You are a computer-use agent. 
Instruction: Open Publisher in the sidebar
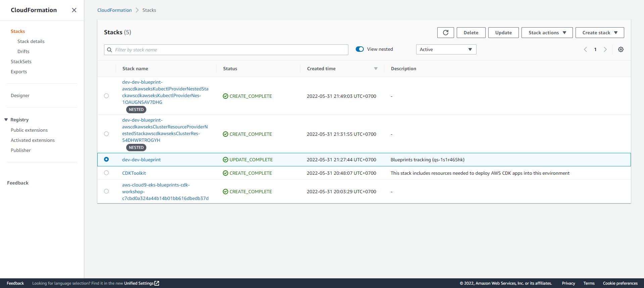[x=20, y=150]
